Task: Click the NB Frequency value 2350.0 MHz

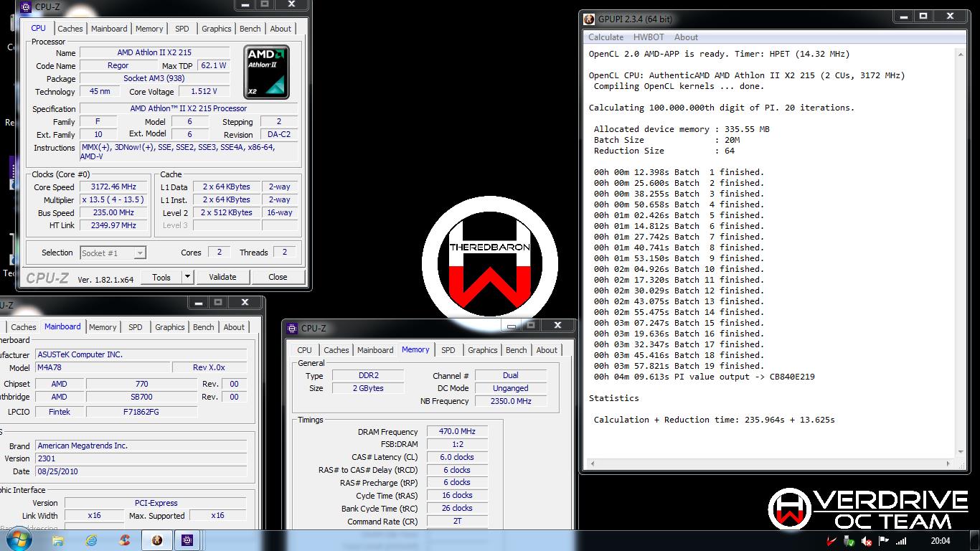Action: click(x=511, y=401)
